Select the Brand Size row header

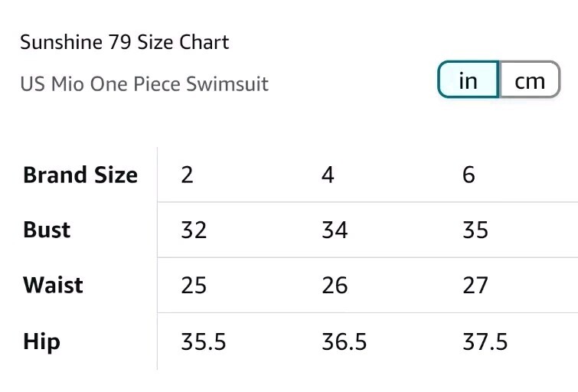(x=80, y=175)
